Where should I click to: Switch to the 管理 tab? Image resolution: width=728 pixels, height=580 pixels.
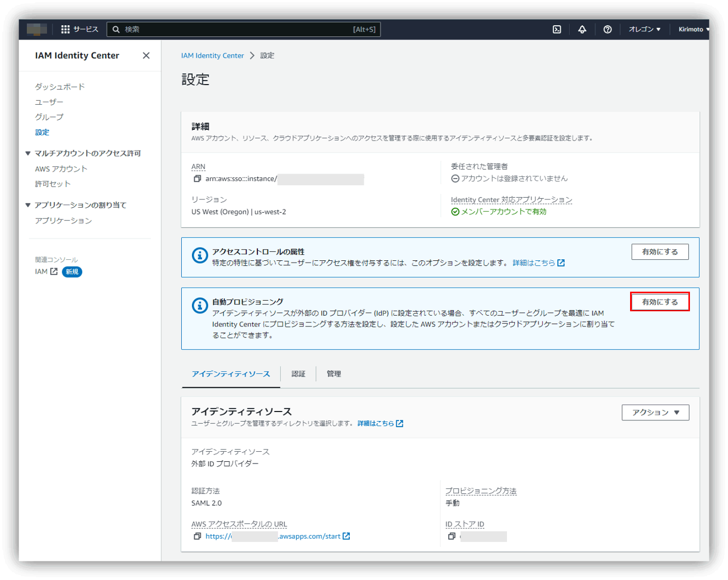(x=334, y=374)
